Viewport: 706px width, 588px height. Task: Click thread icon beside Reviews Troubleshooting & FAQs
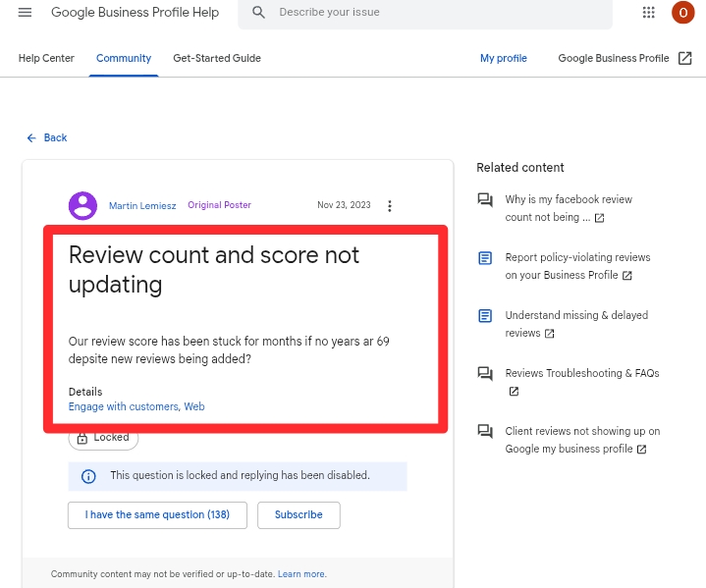(485, 374)
